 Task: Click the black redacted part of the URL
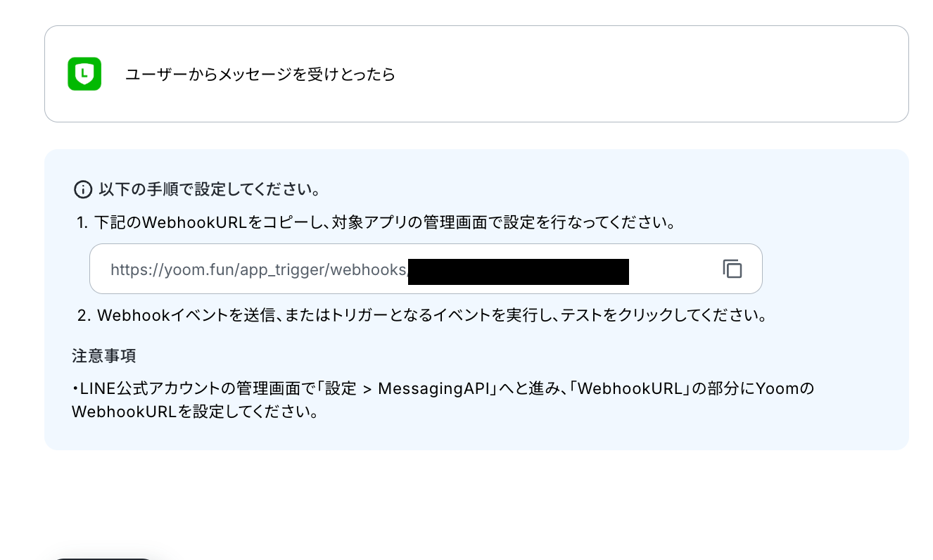(x=518, y=272)
